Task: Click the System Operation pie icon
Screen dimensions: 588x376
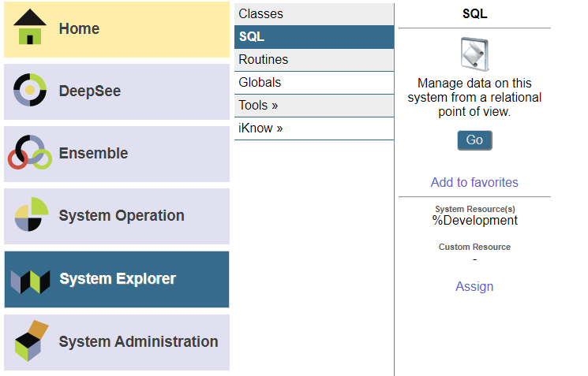Action: pyautogui.click(x=32, y=214)
